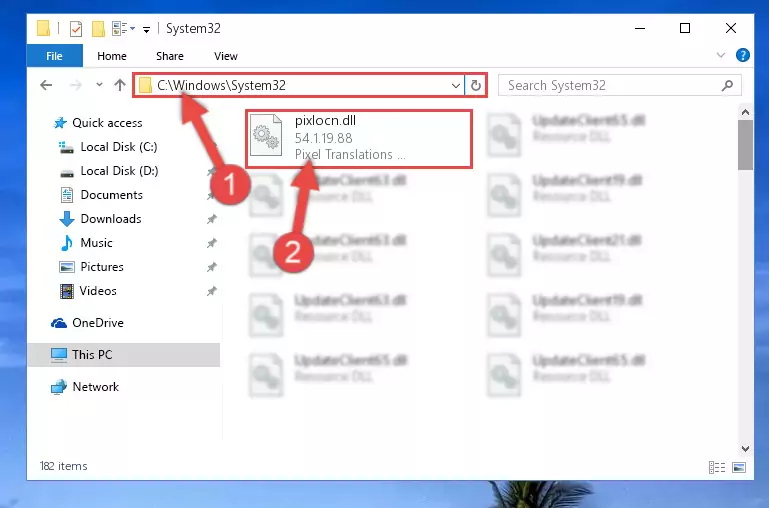Viewport: 769px width, 508px height.
Task: Click the Properties checkmark icon in title bar
Action: coord(76,29)
